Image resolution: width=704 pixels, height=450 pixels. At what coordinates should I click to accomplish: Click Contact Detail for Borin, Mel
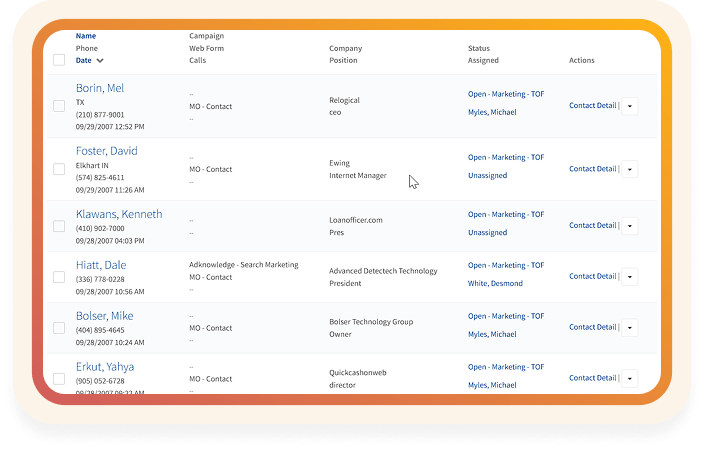[x=593, y=106]
